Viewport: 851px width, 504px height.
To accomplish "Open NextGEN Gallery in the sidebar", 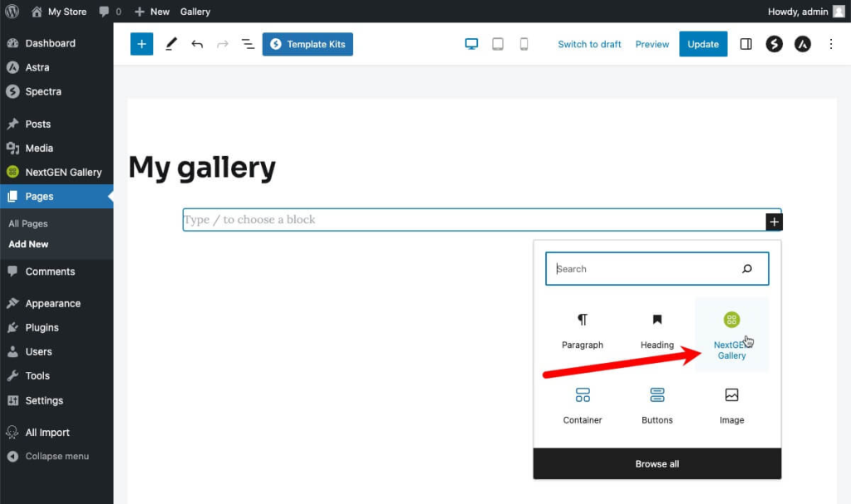I will (57, 172).
